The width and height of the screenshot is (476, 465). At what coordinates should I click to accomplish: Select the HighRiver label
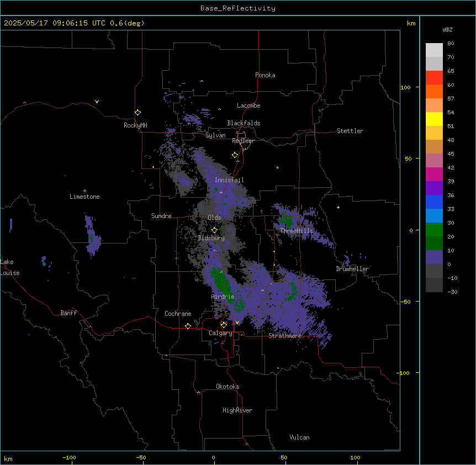(x=237, y=410)
